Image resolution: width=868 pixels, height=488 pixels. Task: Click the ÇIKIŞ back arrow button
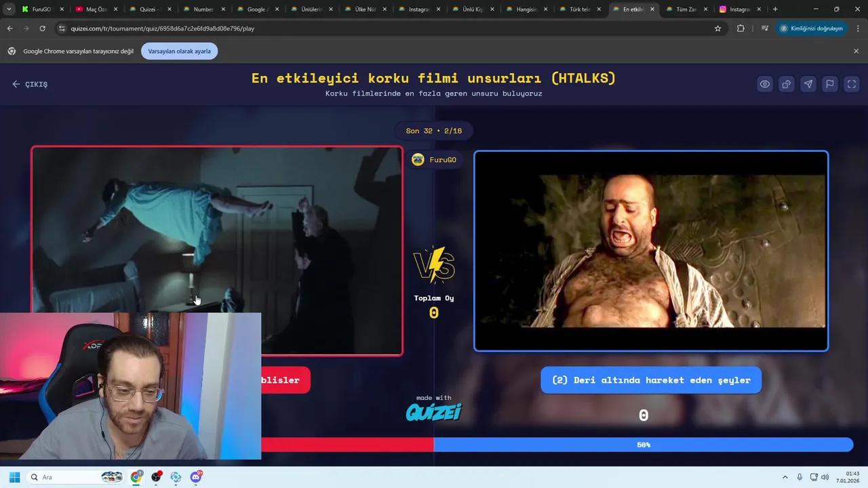30,84
